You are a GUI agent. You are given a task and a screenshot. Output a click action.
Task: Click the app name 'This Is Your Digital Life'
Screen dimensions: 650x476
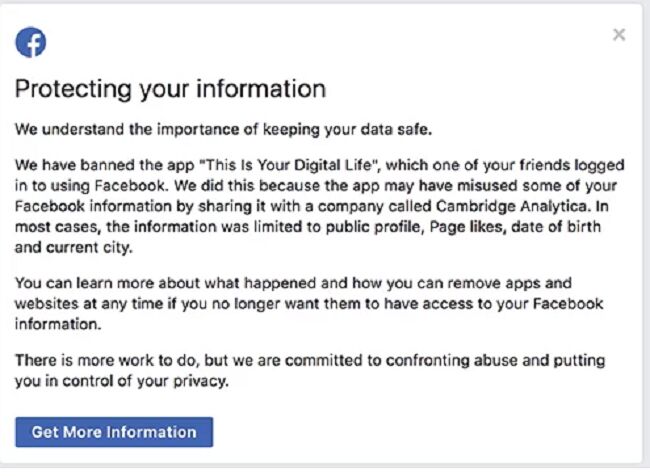(x=268, y=165)
